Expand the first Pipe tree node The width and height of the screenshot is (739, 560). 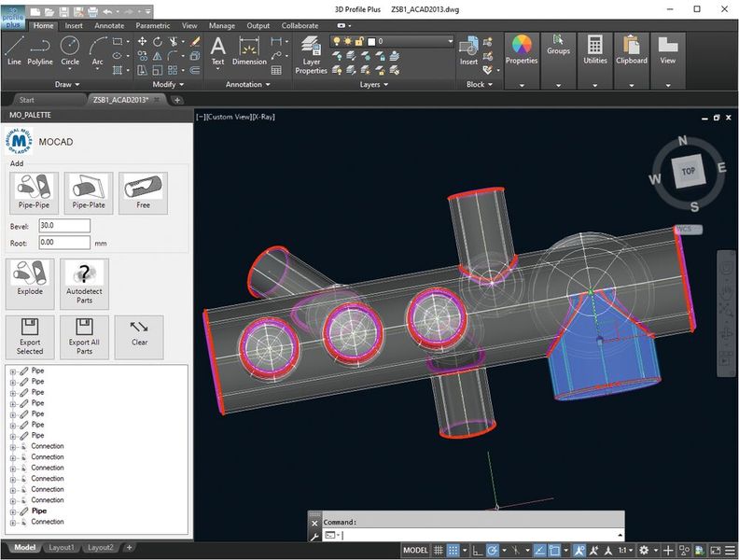pos(13,371)
